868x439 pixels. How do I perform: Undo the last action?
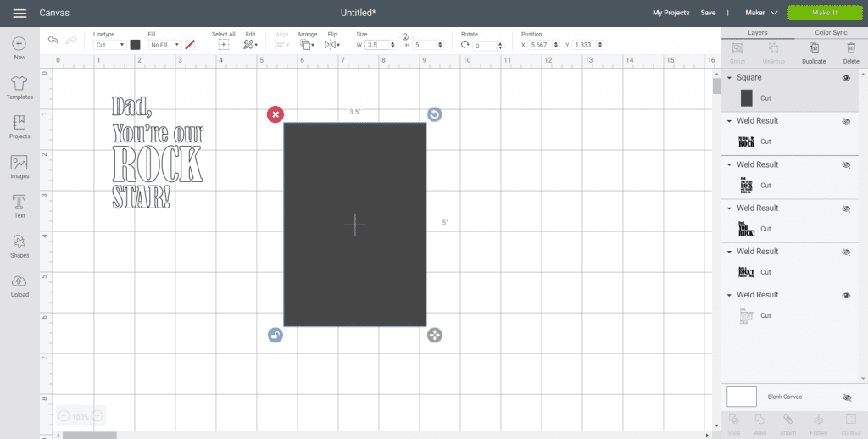tap(53, 40)
